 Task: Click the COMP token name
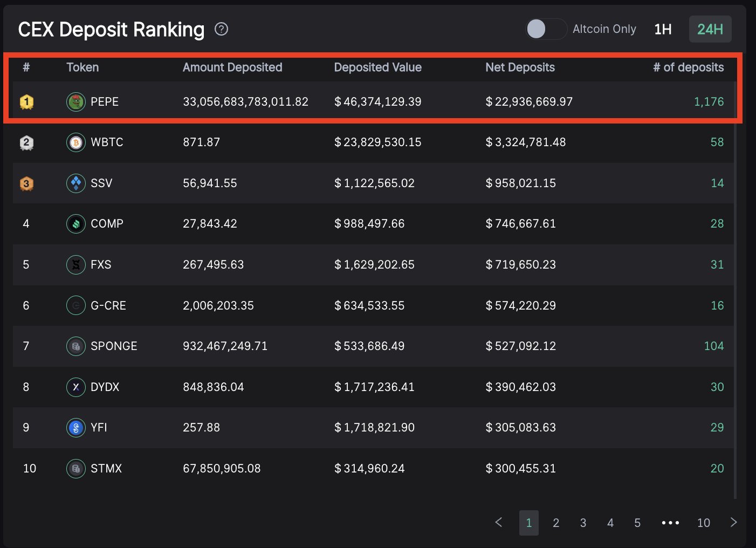pyautogui.click(x=107, y=224)
